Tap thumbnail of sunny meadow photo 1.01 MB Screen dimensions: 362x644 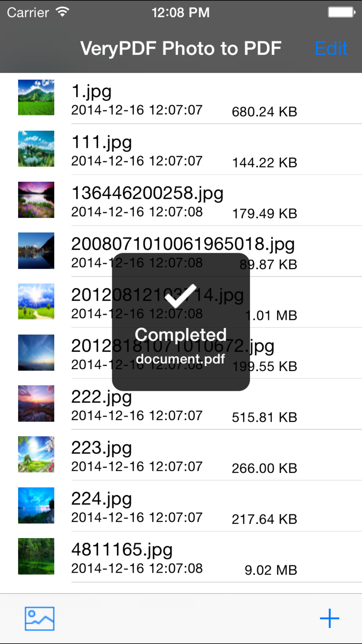coord(36,301)
